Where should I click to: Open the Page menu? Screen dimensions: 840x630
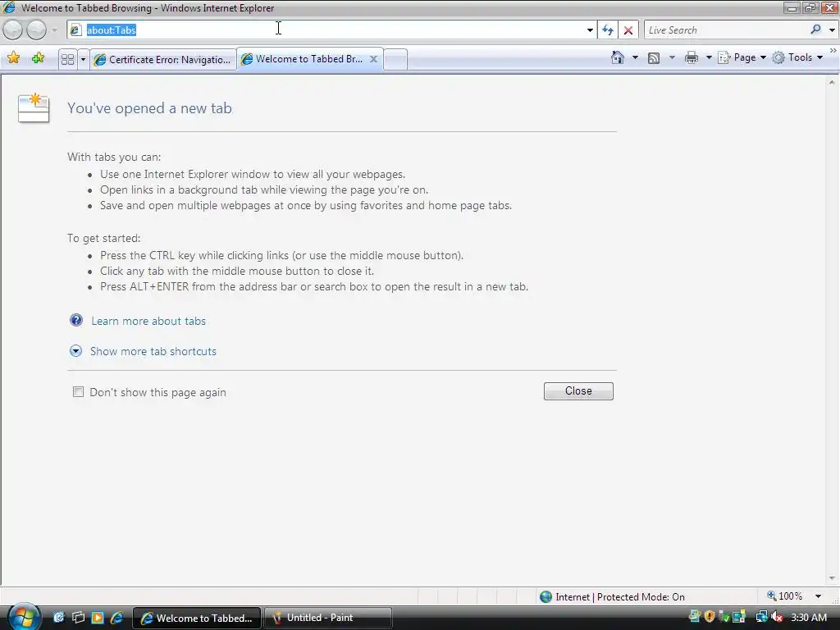(x=742, y=57)
